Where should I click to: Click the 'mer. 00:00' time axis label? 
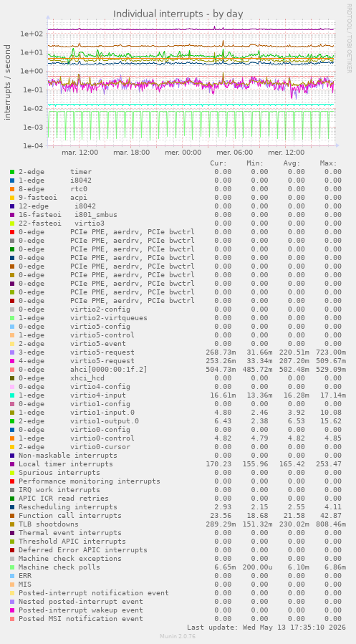coord(183,153)
